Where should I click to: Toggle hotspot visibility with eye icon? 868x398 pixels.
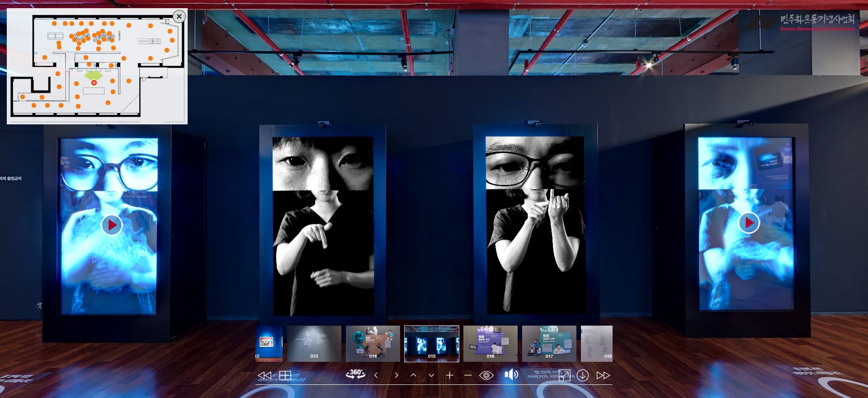tap(486, 375)
